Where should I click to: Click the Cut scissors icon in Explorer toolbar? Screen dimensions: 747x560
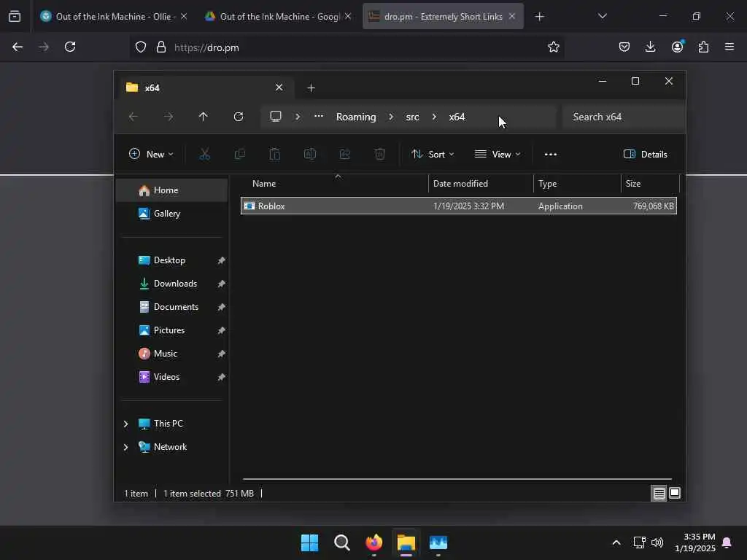click(x=204, y=154)
